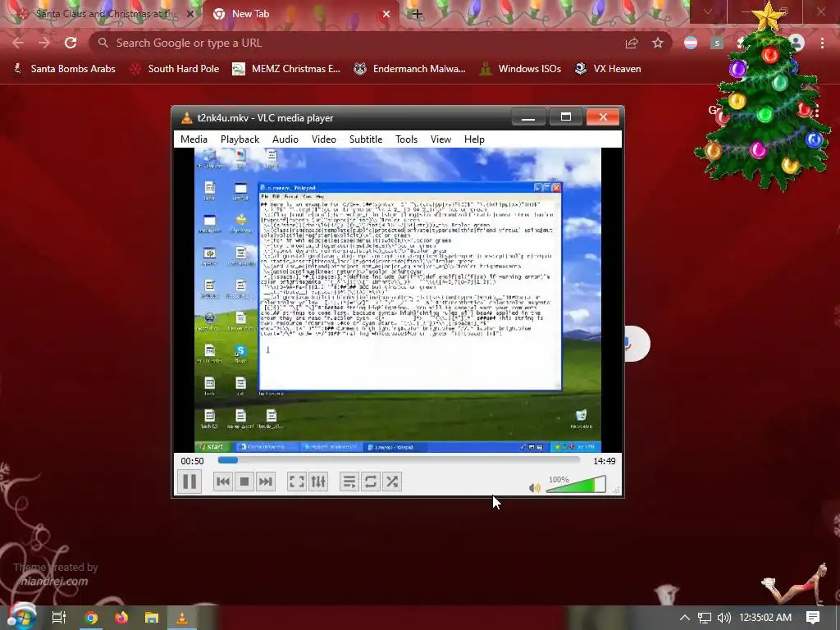This screenshot has height=630, width=840.
Task: Open network status in system tray
Action: tap(705, 618)
